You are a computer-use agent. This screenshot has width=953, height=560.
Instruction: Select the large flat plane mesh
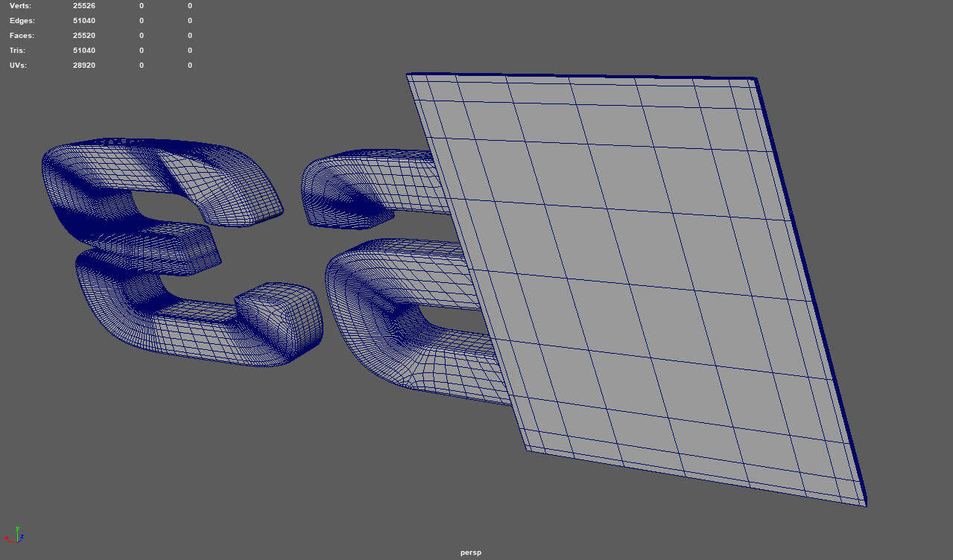(x=633, y=283)
